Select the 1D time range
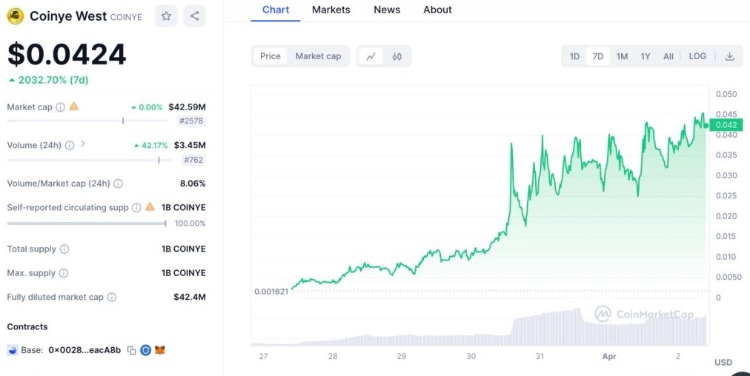This screenshot has height=376, width=750. tap(574, 56)
